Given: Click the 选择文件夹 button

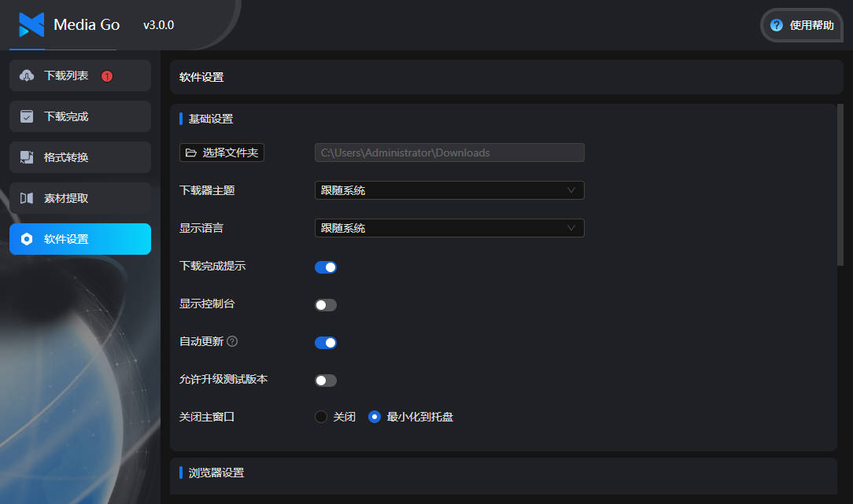Looking at the screenshot, I should pos(222,153).
